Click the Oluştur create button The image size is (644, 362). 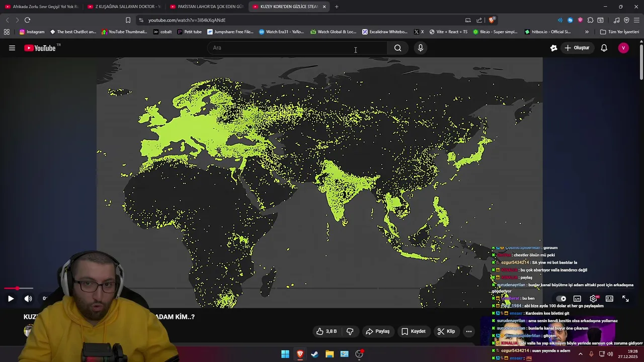[x=577, y=48]
